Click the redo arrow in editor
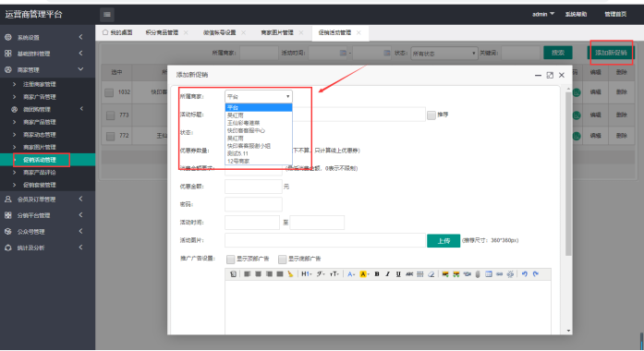This screenshot has width=644, height=351. [536, 274]
